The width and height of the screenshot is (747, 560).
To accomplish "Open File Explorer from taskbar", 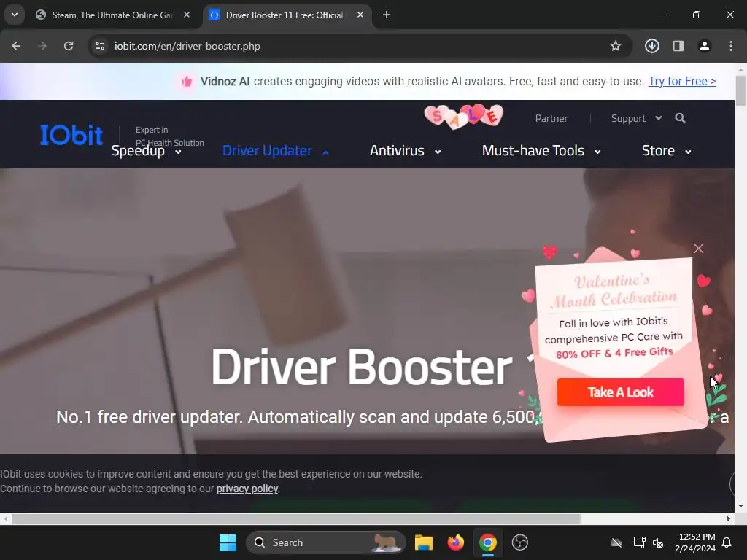I will 424,542.
